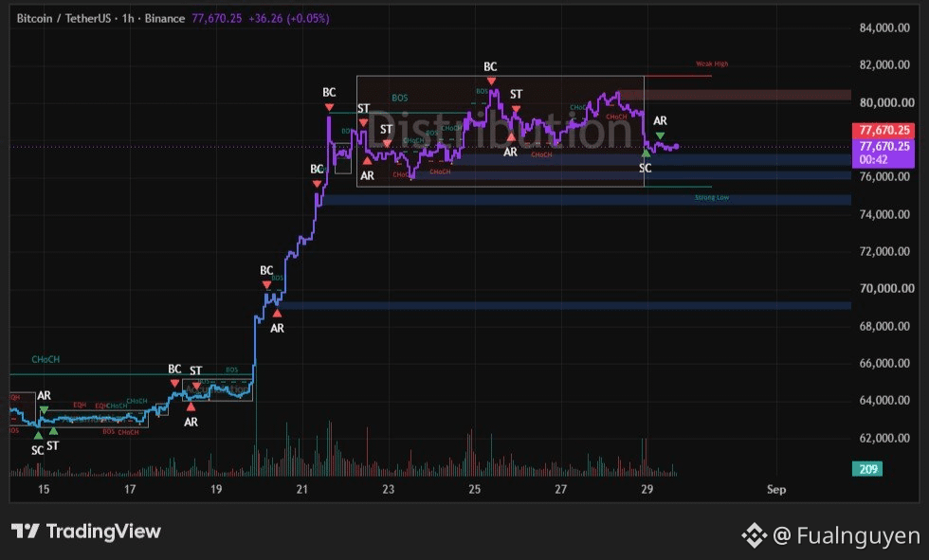The image size is (929, 560).
Task: Click the +36.26 (+0.05%) price change value
Action: [x=288, y=18]
